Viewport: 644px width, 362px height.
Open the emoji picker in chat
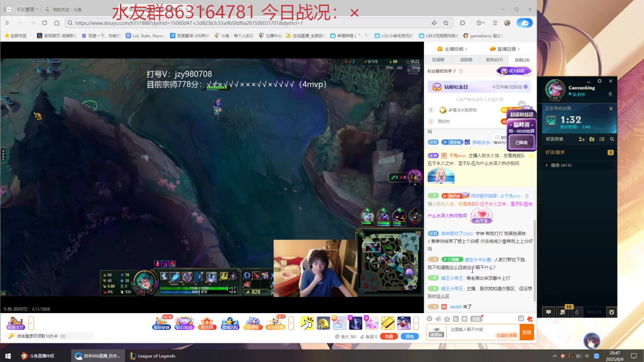coord(430,319)
